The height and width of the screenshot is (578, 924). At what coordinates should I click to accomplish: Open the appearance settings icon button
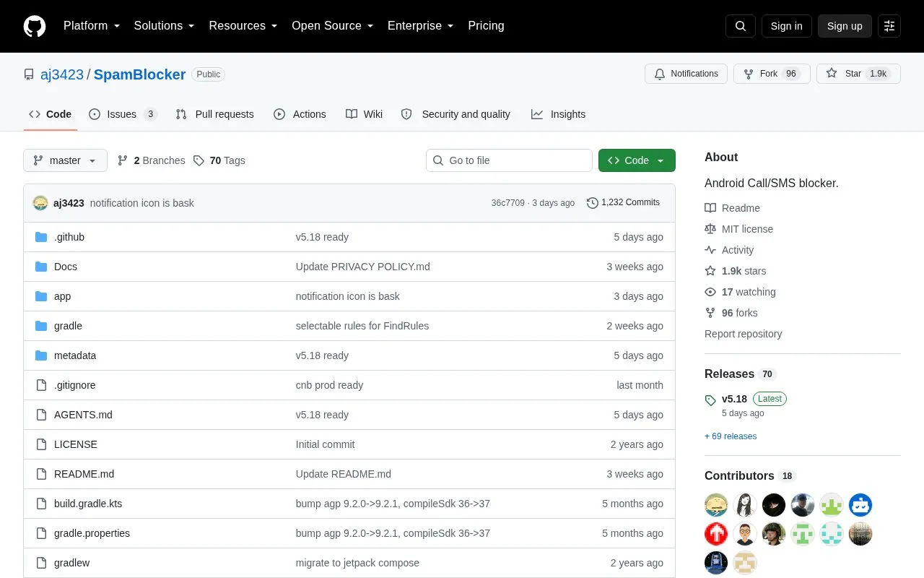coord(889,26)
